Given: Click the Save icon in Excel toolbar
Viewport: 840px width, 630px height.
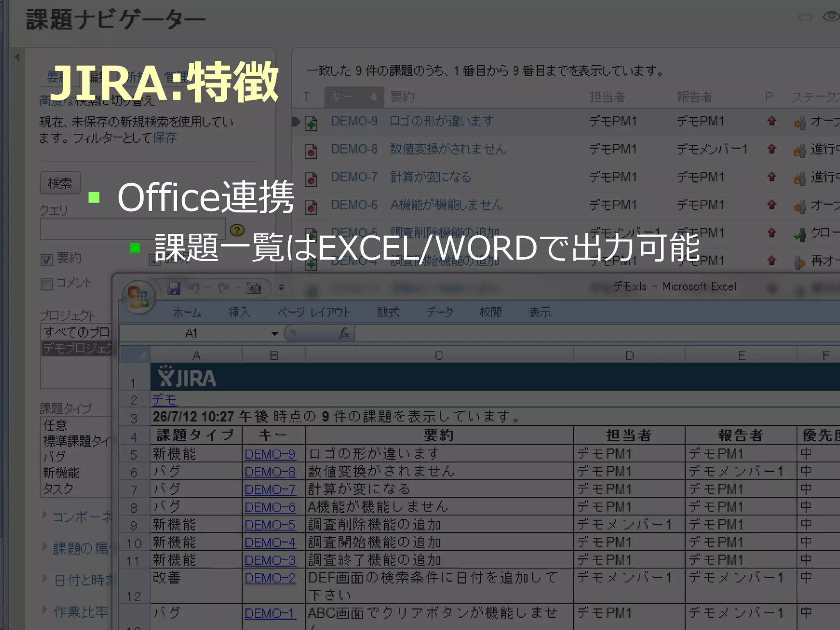Looking at the screenshot, I should click(174, 288).
